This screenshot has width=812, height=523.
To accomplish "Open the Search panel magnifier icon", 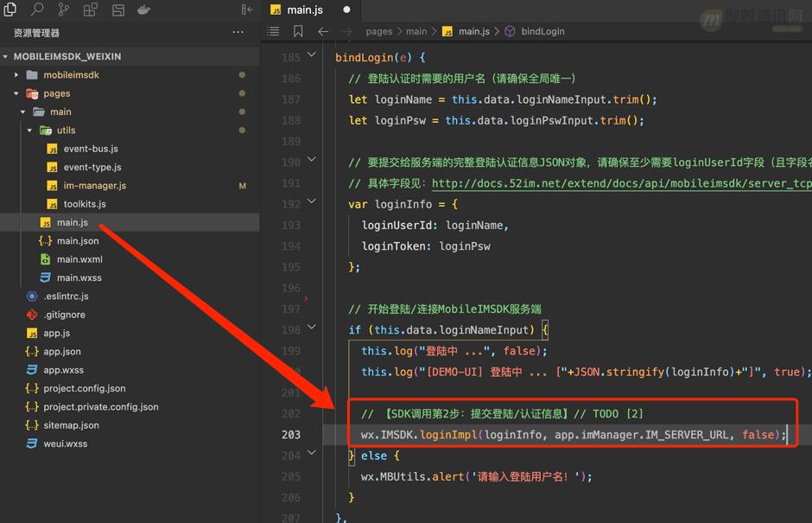I will tap(37, 10).
